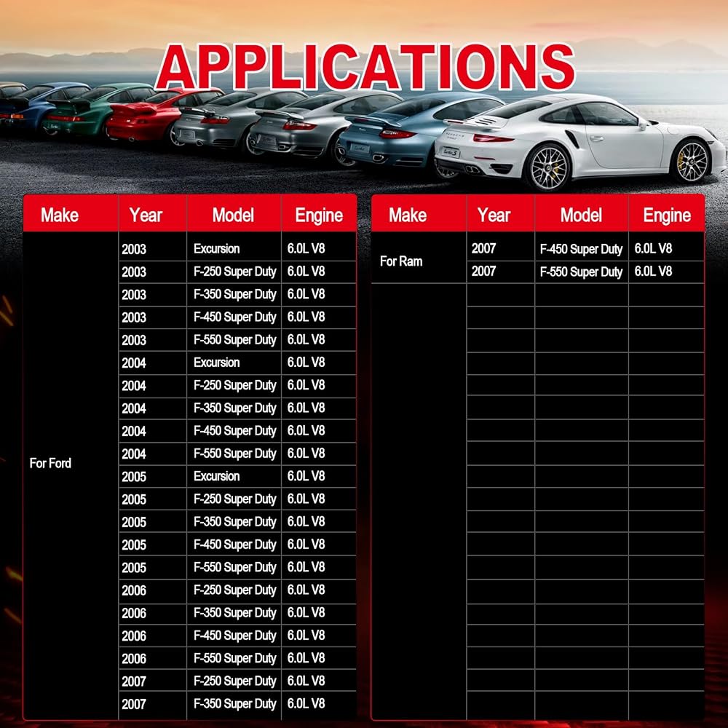
Task: Select 2007 F-250 Super Duty model cell
Action: point(235,681)
